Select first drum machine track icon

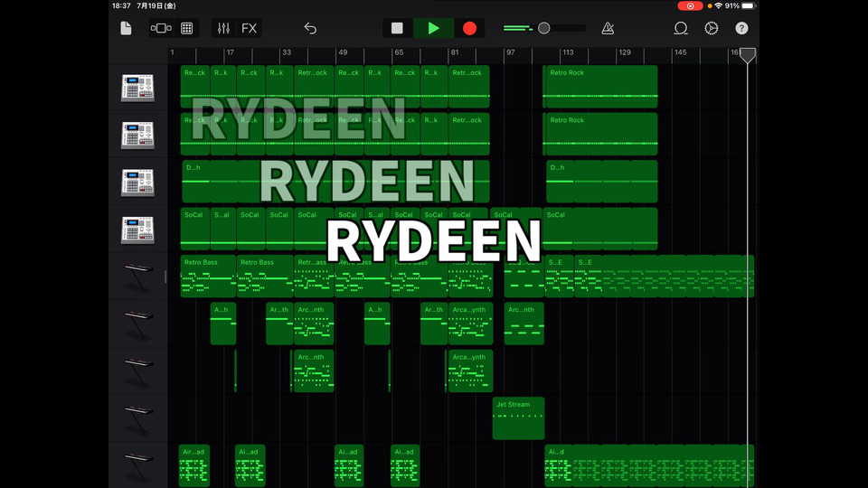137,88
